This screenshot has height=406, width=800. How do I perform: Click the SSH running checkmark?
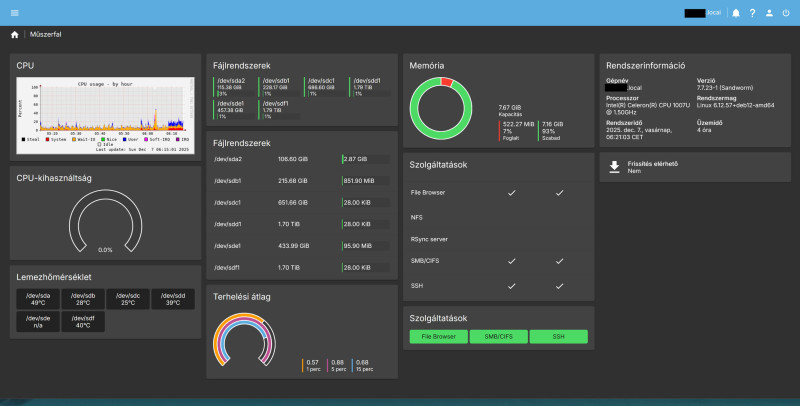pos(559,286)
